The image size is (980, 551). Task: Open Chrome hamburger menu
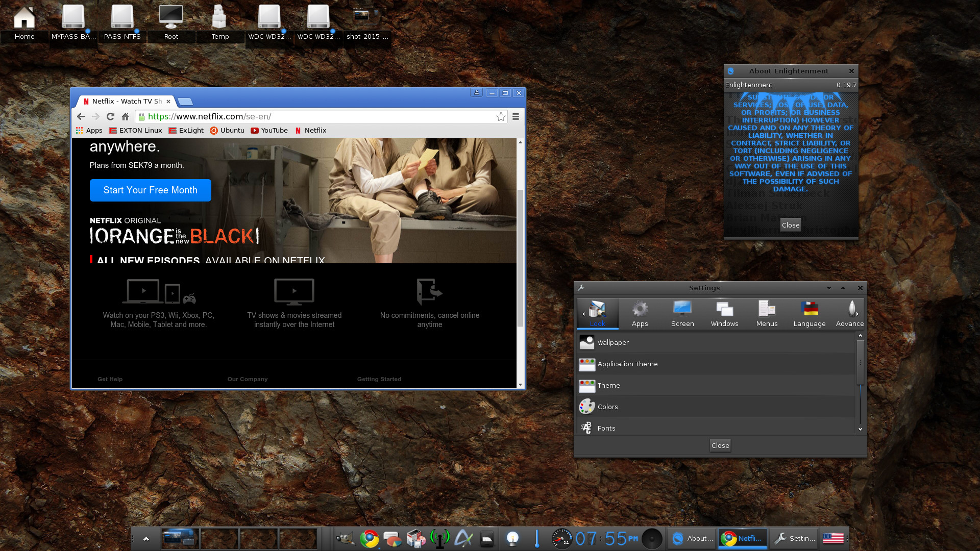(x=516, y=117)
